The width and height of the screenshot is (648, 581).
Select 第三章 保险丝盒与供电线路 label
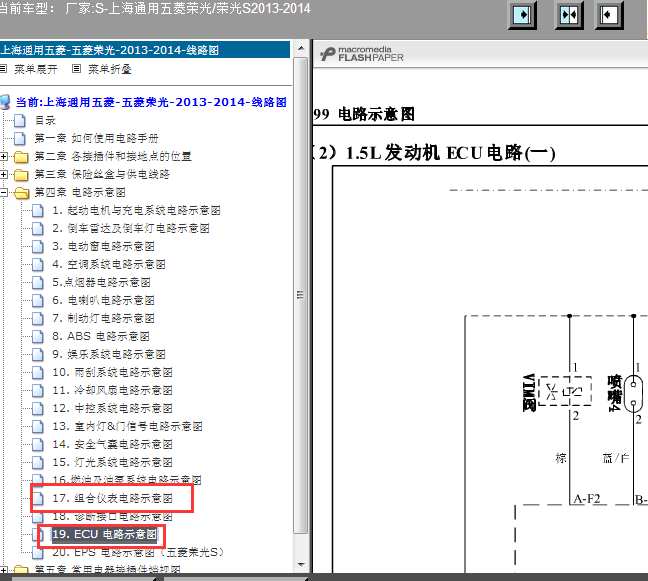(102, 174)
